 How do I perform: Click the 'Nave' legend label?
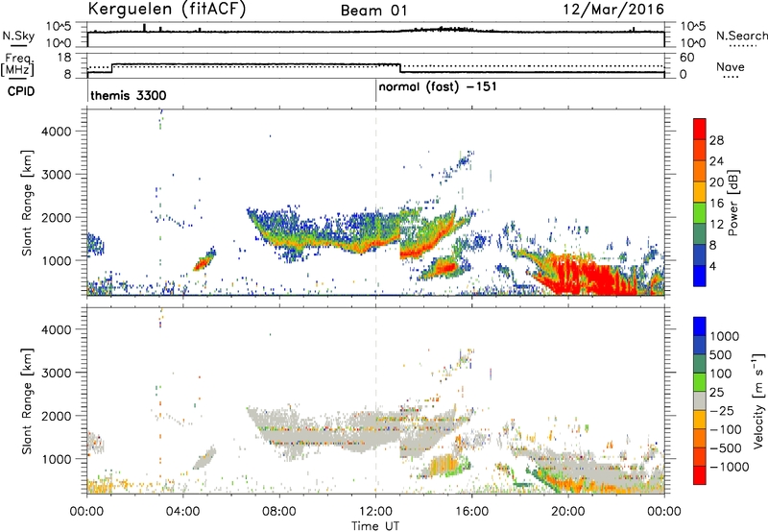click(731, 67)
